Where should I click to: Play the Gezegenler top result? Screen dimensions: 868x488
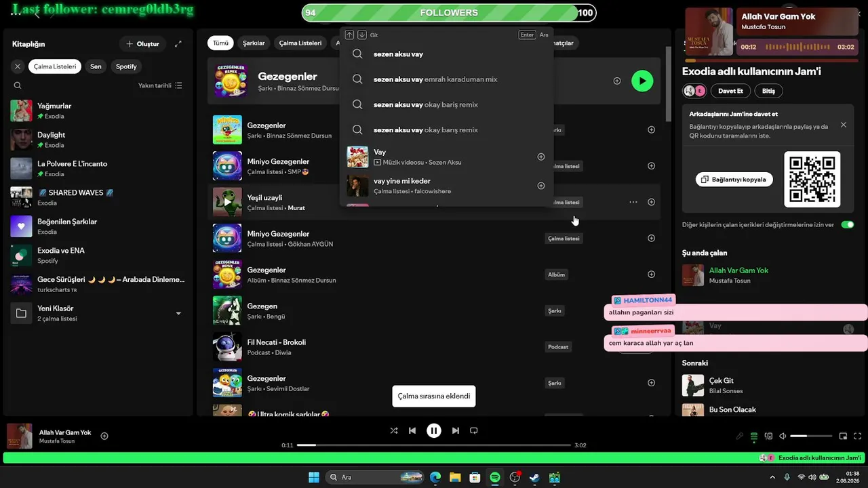642,81
